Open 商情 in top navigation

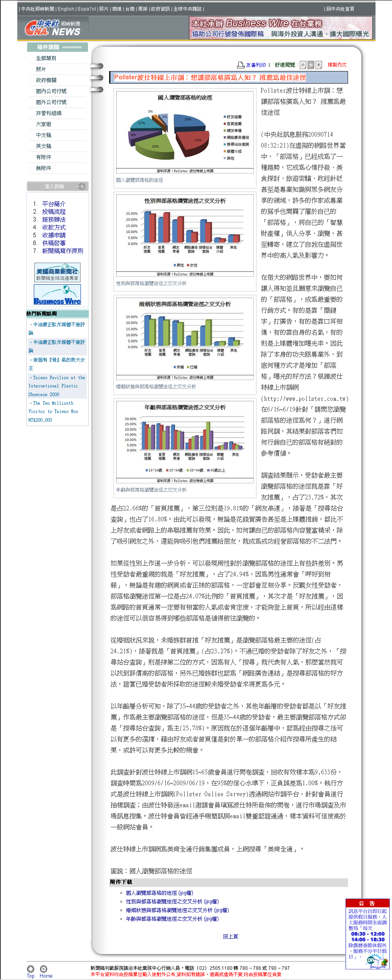tap(117, 9)
